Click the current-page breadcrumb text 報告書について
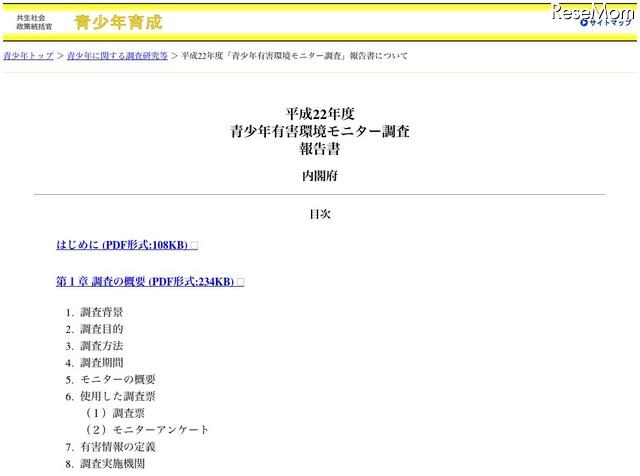 [378, 56]
